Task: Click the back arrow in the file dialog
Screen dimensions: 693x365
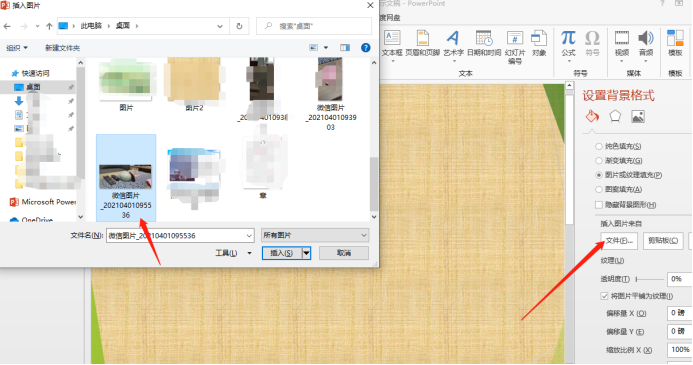Action: click(7, 27)
